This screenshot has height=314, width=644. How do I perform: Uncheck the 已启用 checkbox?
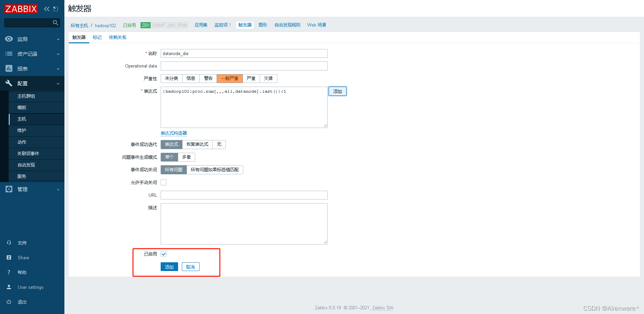[x=164, y=254]
